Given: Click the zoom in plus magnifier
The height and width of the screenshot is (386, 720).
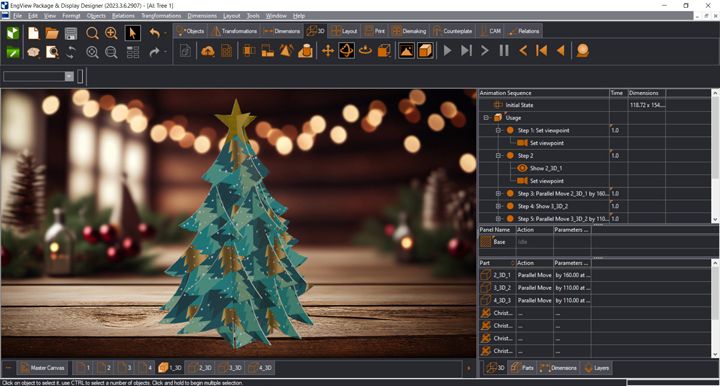Looking at the screenshot, I should (111, 33).
